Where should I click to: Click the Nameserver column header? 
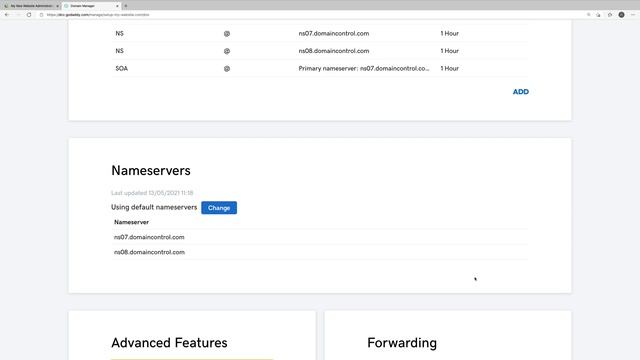pos(131,222)
